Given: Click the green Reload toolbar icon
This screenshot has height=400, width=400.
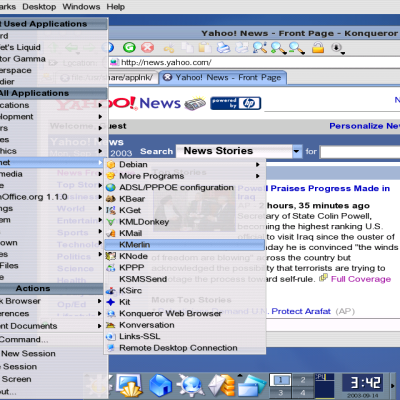Looking at the screenshot, I should click(129, 48).
